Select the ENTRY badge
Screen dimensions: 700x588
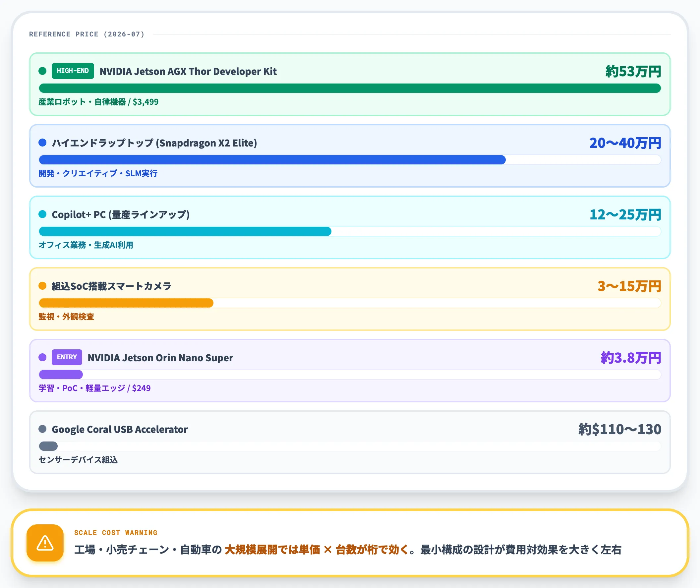(x=67, y=357)
